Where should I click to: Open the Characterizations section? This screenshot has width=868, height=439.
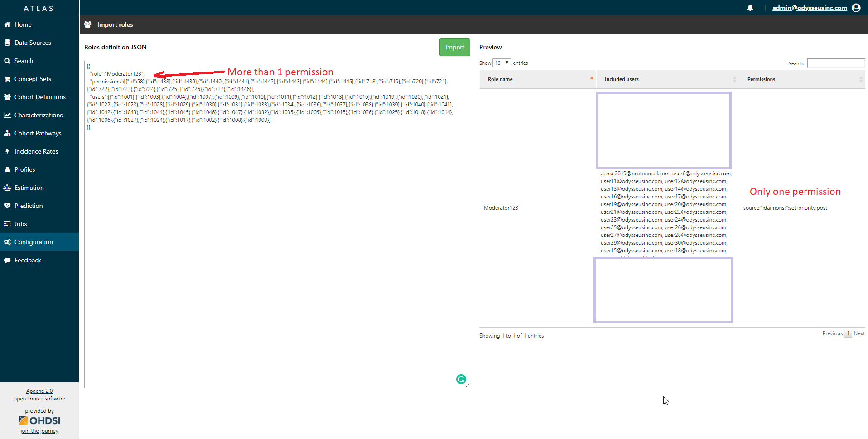39,115
